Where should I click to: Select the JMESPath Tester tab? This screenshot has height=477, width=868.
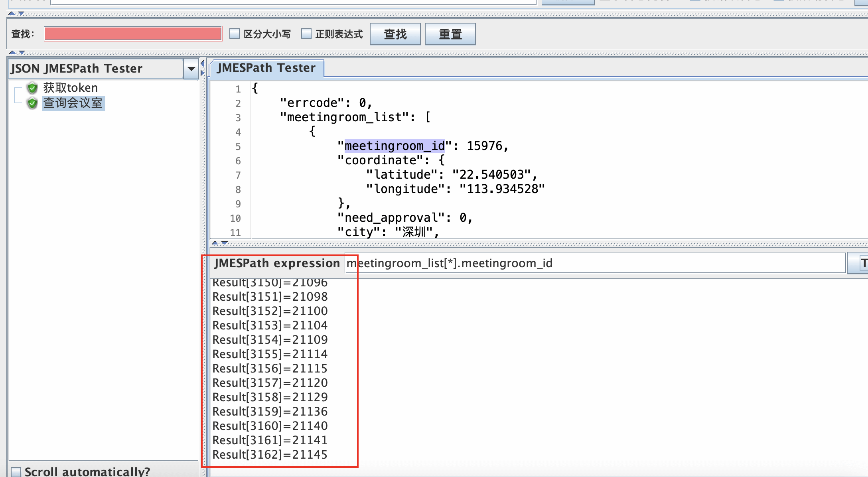266,68
